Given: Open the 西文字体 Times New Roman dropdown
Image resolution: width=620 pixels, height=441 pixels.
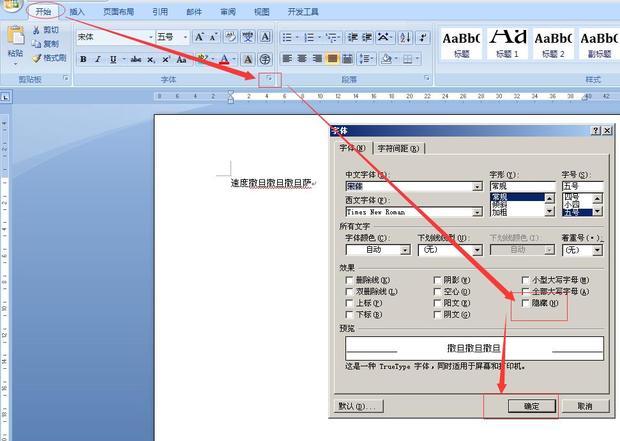Looking at the screenshot, I should pos(478,212).
